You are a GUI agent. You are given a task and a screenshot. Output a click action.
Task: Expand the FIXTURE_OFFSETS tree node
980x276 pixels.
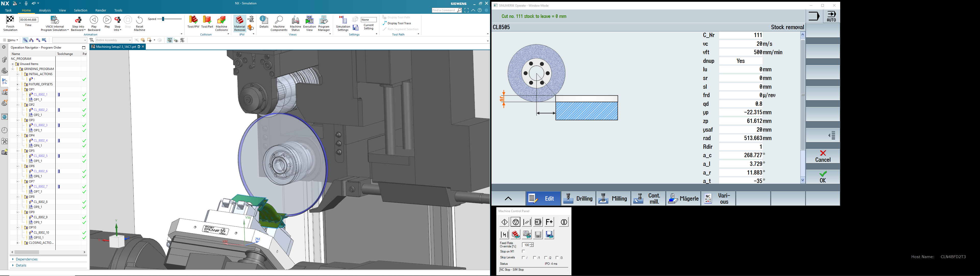pyautogui.click(x=18, y=84)
